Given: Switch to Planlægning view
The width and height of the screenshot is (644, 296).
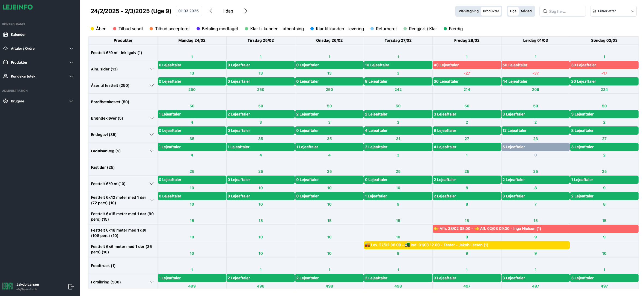Looking at the screenshot, I should coord(468,11).
